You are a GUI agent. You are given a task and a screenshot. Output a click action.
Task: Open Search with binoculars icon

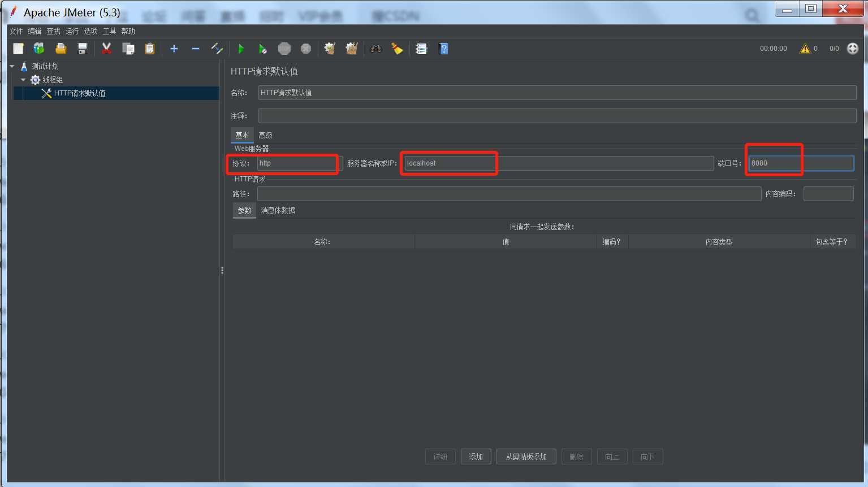(x=376, y=49)
